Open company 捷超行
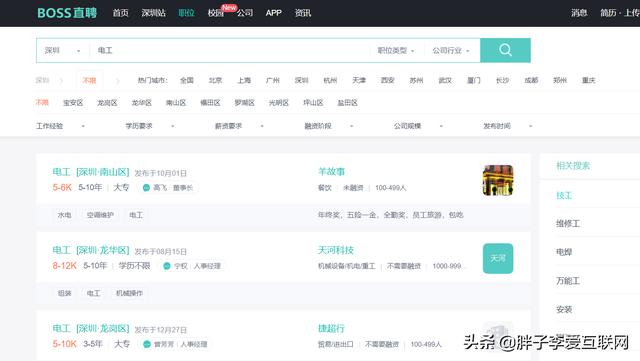640x361 pixels. [x=331, y=328]
